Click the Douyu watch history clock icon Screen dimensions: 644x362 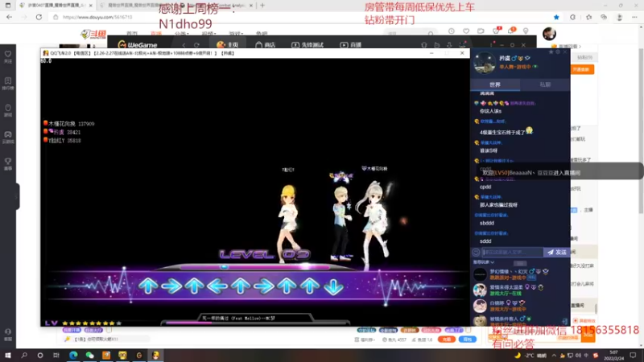pyautogui.click(x=452, y=31)
